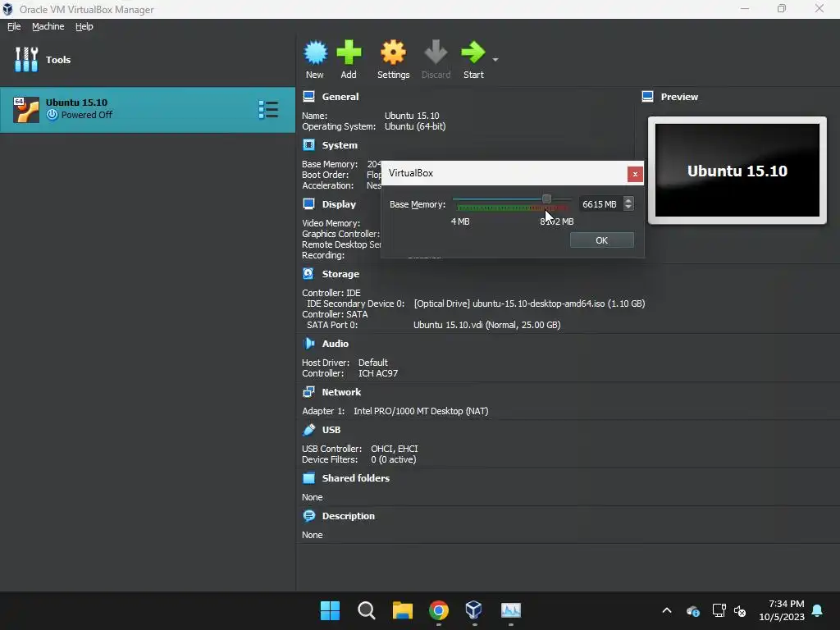
Task: Click the Audio section heading
Action: click(x=335, y=344)
